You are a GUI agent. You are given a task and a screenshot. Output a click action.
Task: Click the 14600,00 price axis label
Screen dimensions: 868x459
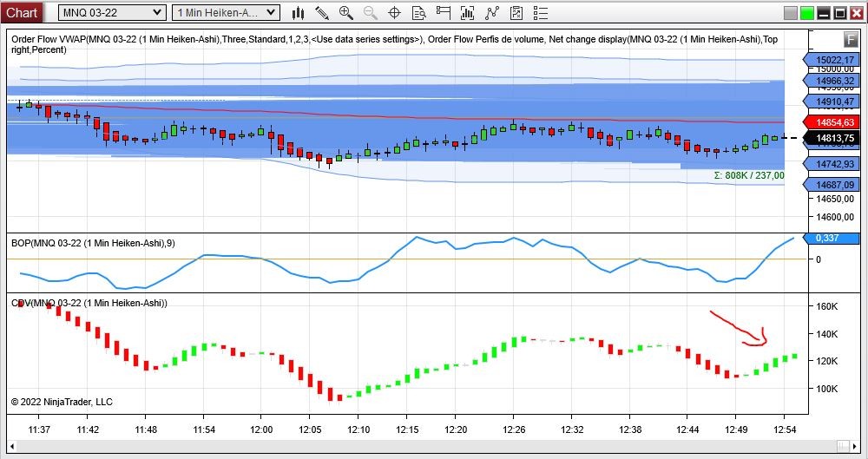(x=835, y=217)
